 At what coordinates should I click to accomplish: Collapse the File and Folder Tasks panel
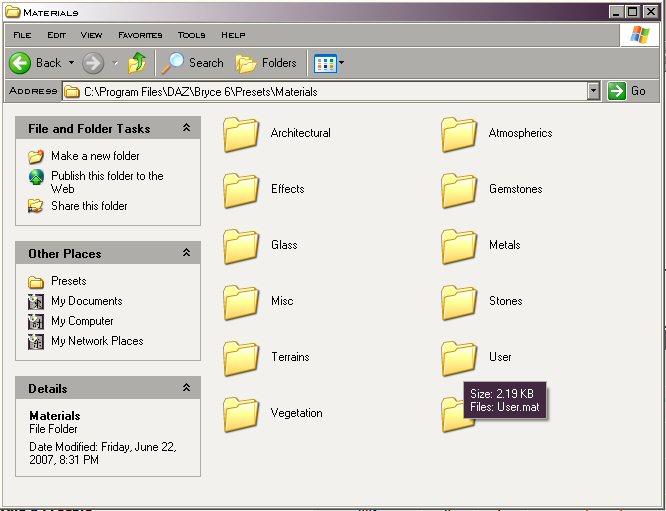click(x=186, y=128)
